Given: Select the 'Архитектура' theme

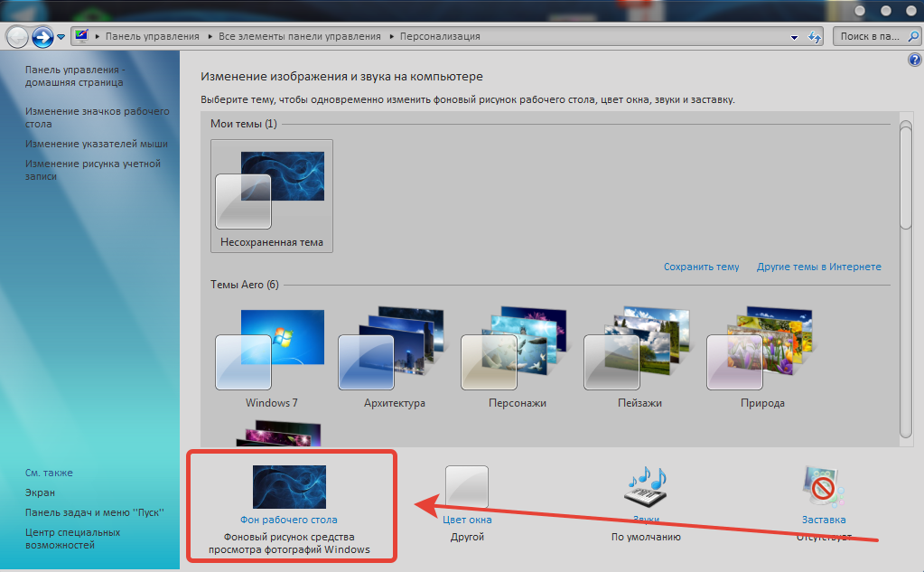Looking at the screenshot, I should pos(394,357).
